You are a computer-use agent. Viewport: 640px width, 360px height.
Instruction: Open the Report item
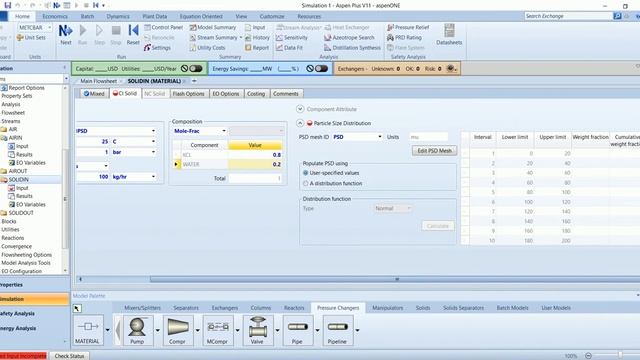pyautogui.click(x=257, y=48)
